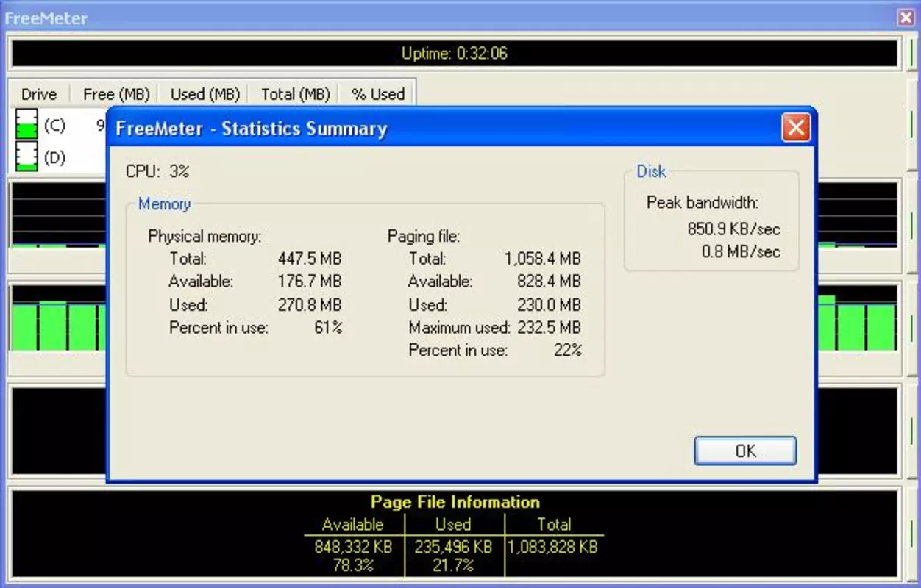Click the Uptime: 0:32:06 display
This screenshot has height=588, width=921.
(455, 54)
